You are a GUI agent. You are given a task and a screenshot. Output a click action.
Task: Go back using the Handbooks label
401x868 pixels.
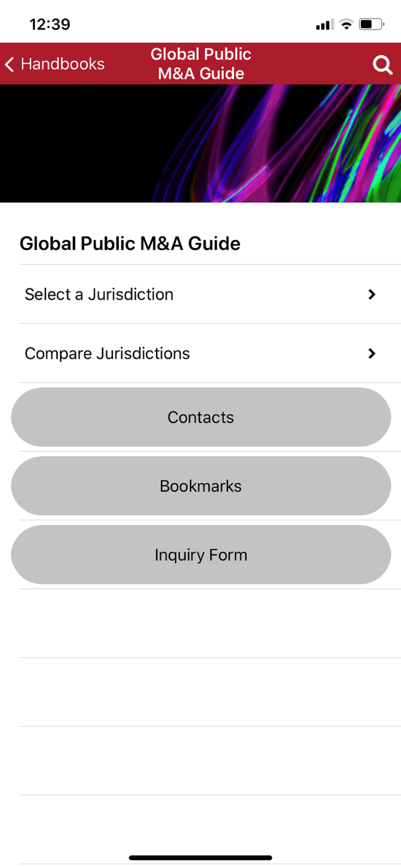tap(62, 64)
